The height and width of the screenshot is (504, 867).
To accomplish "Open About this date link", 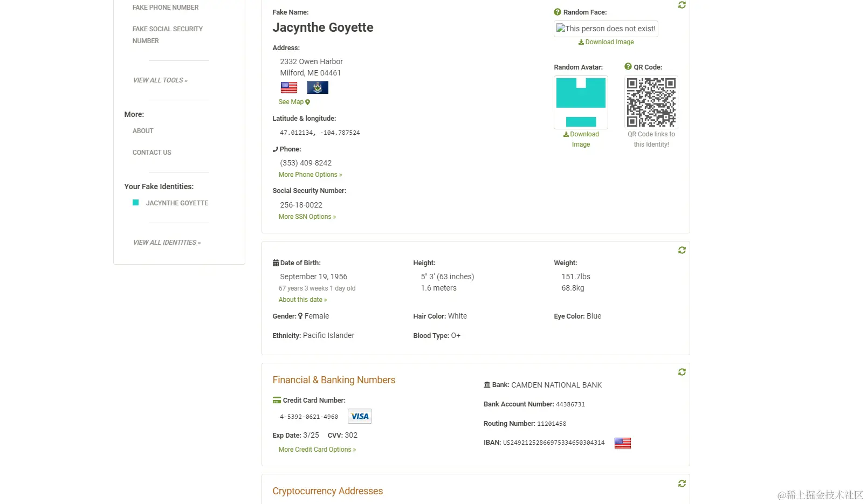I will click(302, 300).
